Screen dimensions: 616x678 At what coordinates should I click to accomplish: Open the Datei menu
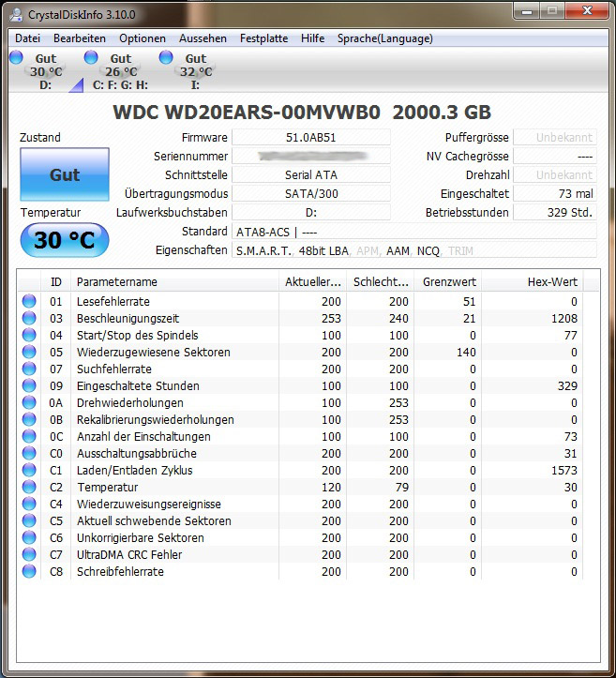27,38
